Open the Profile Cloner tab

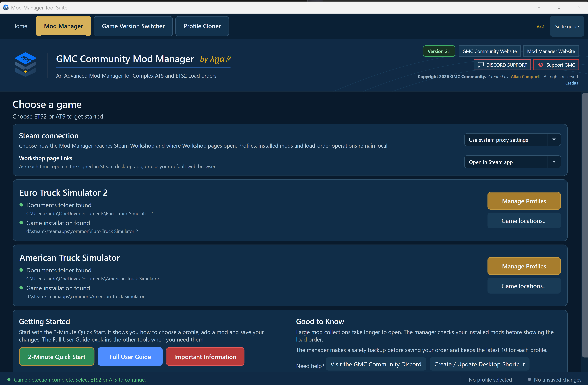pos(202,26)
